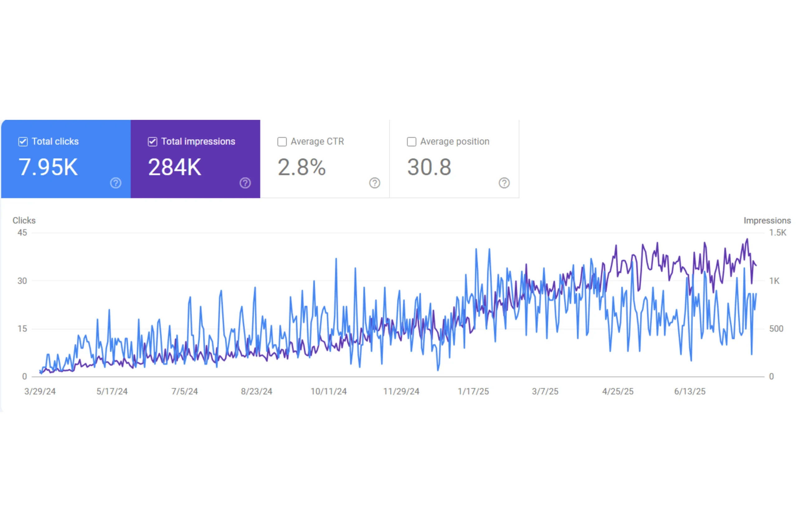The width and height of the screenshot is (798, 532).
Task: Open help icon on Total impressions card
Action: point(245,183)
